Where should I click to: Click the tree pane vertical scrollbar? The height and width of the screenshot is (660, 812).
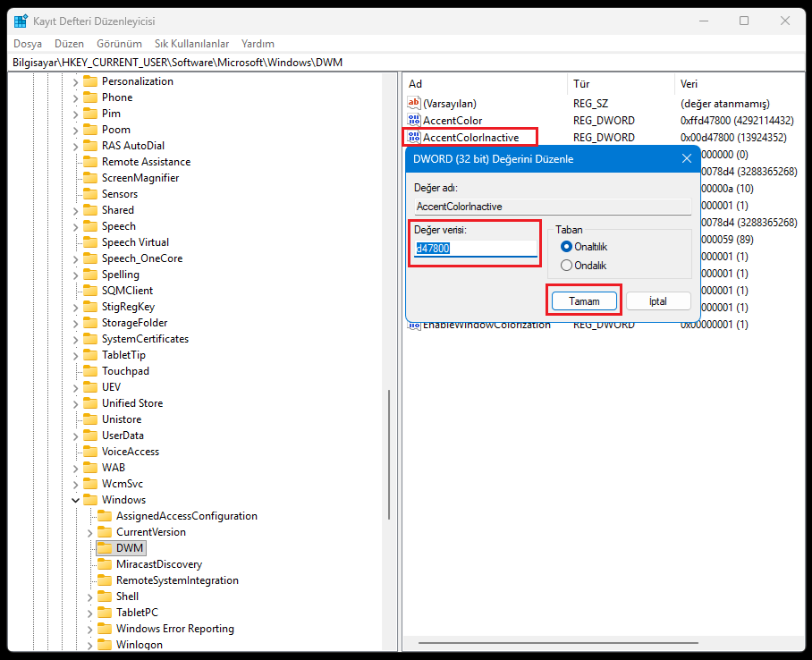(389, 455)
